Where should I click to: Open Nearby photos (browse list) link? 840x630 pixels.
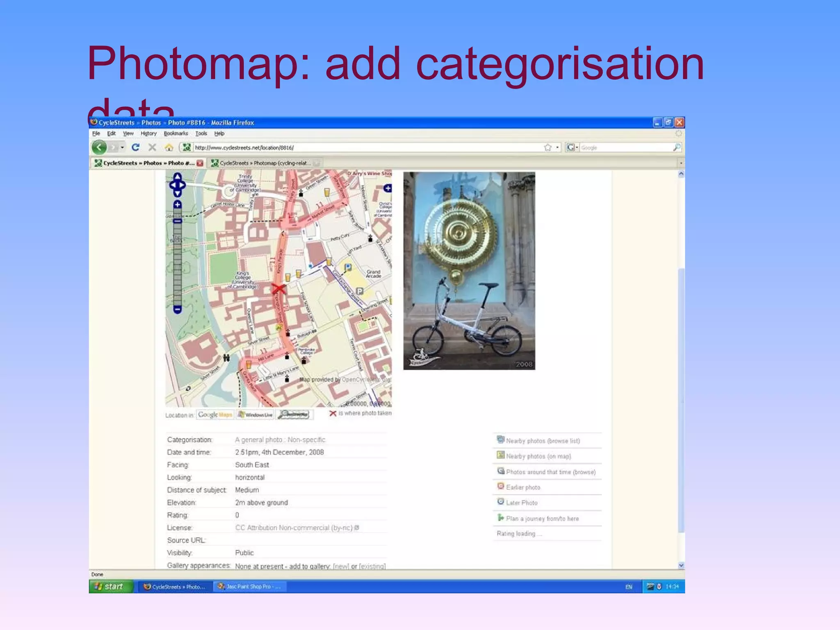tap(543, 441)
